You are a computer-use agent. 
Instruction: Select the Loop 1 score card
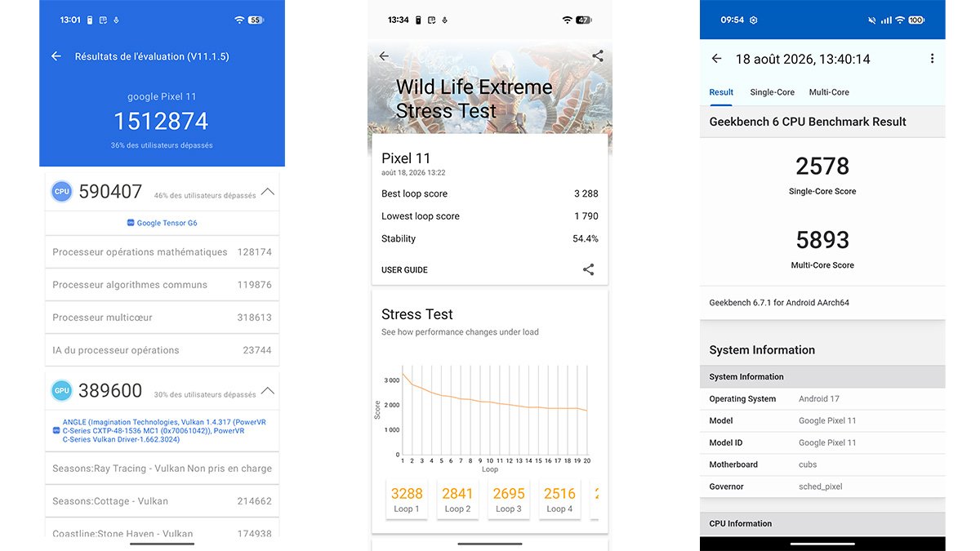click(407, 499)
